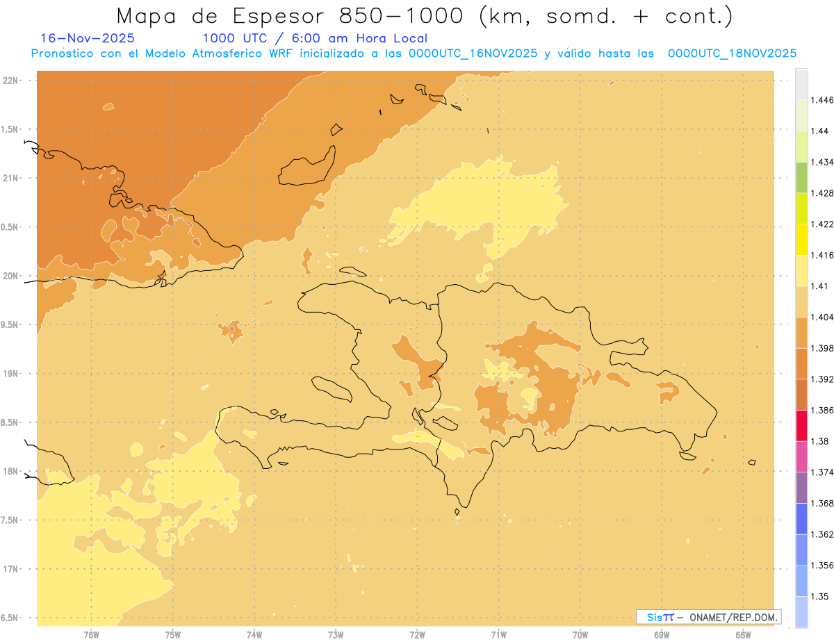Click the legend value 1.41
This screenshot has height=644, width=834.
point(820,286)
